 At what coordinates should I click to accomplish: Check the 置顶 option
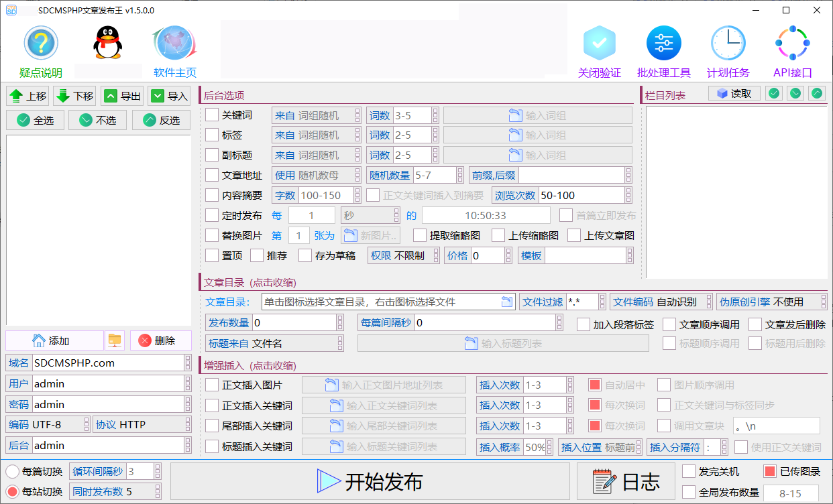212,255
